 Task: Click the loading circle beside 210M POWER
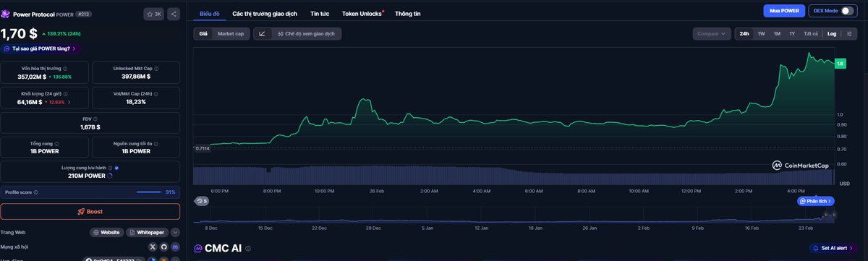point(110,176)
